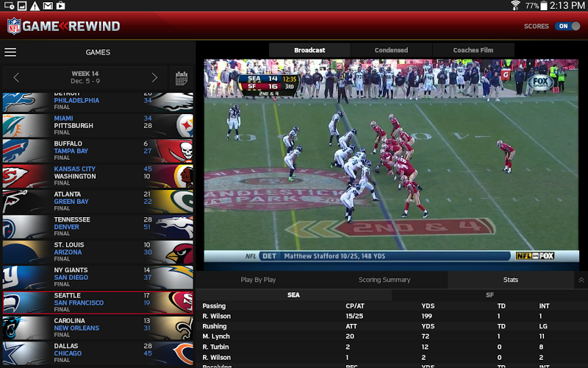Select Miami vs Pittsburgh game

click(x=98, y=125)
